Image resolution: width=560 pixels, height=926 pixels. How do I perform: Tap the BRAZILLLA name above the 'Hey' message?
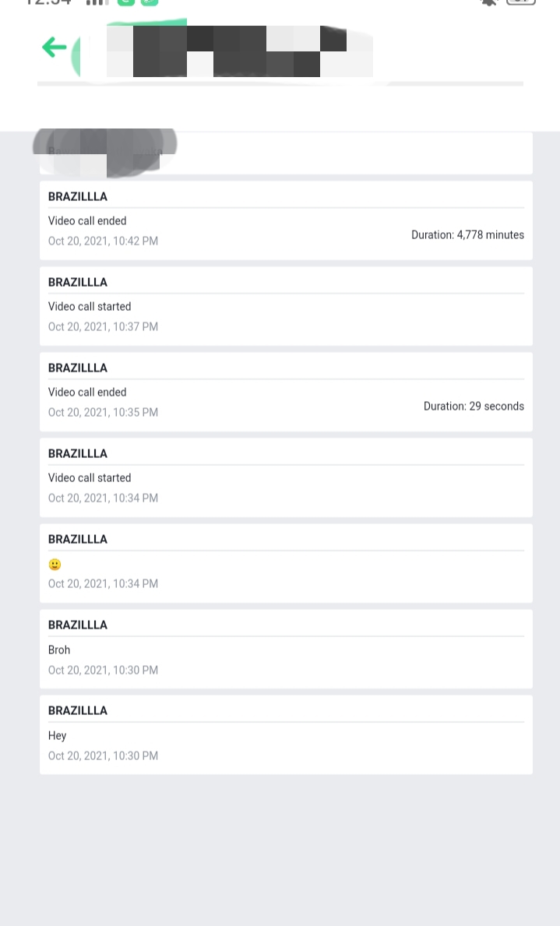(78, 711)
